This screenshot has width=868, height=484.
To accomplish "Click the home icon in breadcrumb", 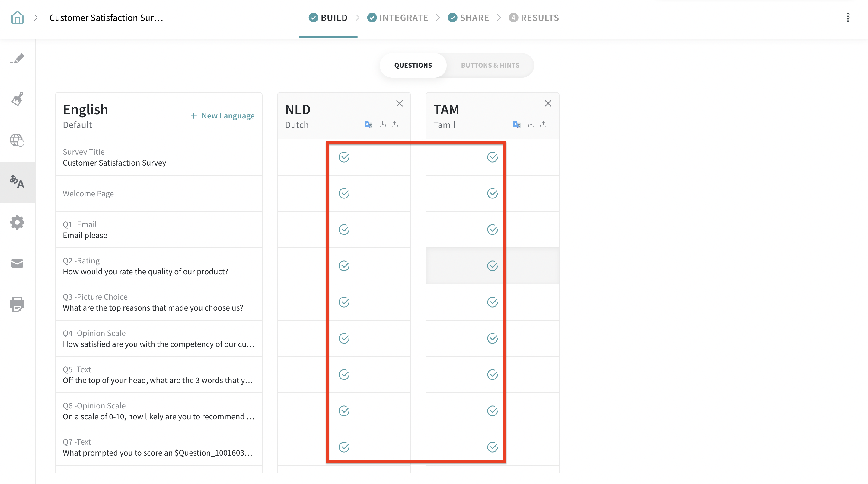I will pyautogui.click(x=17, y=18).
